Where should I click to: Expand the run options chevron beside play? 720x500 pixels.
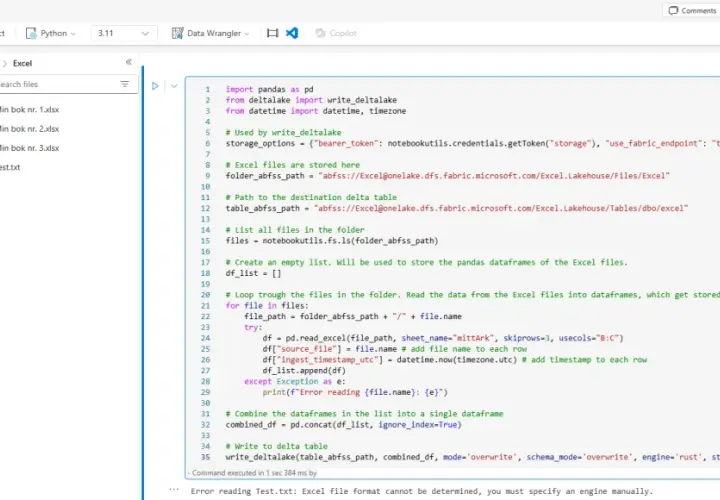[174, 86]
